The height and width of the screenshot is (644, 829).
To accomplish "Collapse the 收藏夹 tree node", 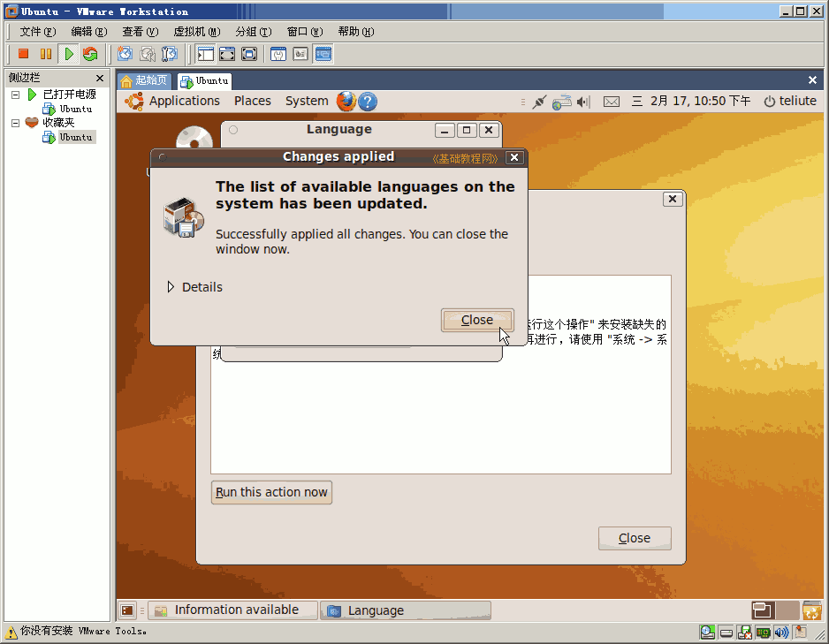I will tap(15, 123).
